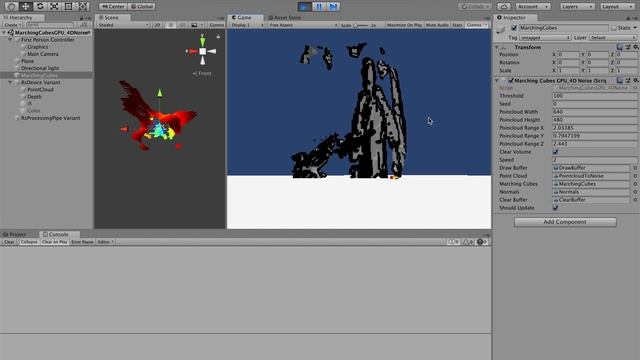Click the red X axis of scene gizmo
The width and height of the screenshot is (640, 360).
tap(192, 51)
